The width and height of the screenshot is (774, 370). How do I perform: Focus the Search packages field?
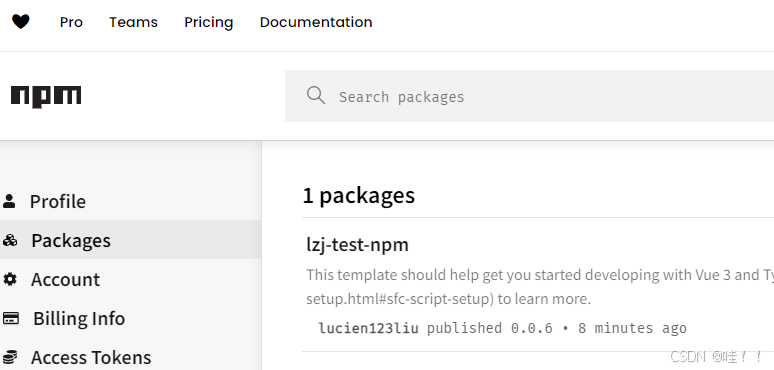coord(529,96)
